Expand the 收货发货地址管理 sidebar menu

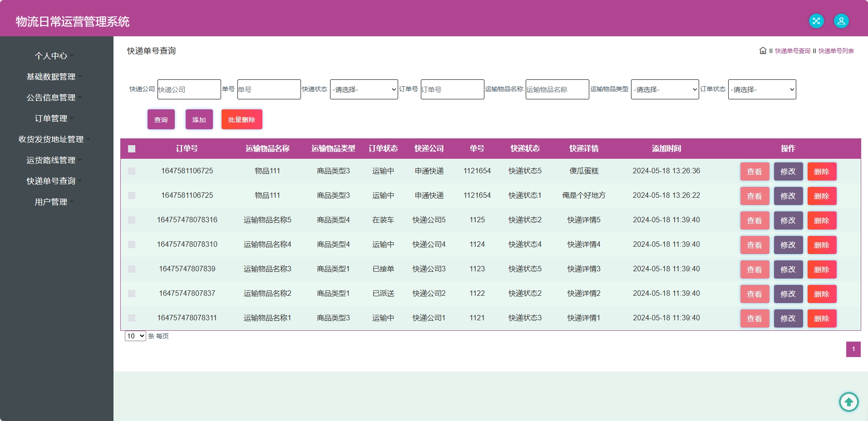[x=54, y=139]
